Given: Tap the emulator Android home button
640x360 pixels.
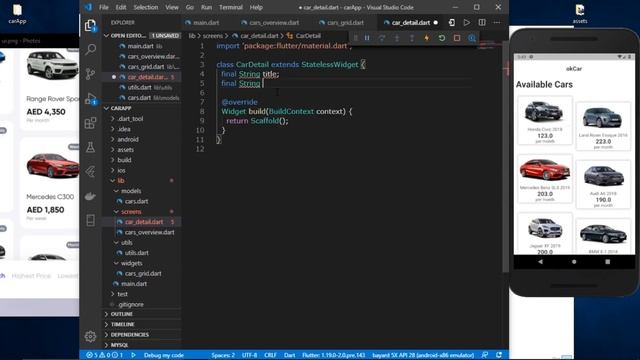Looking at the screenshot, I should (x=574, y=262).
